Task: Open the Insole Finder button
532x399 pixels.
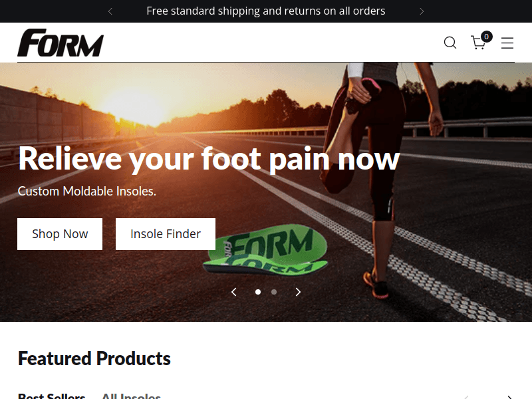Action: 166,234
